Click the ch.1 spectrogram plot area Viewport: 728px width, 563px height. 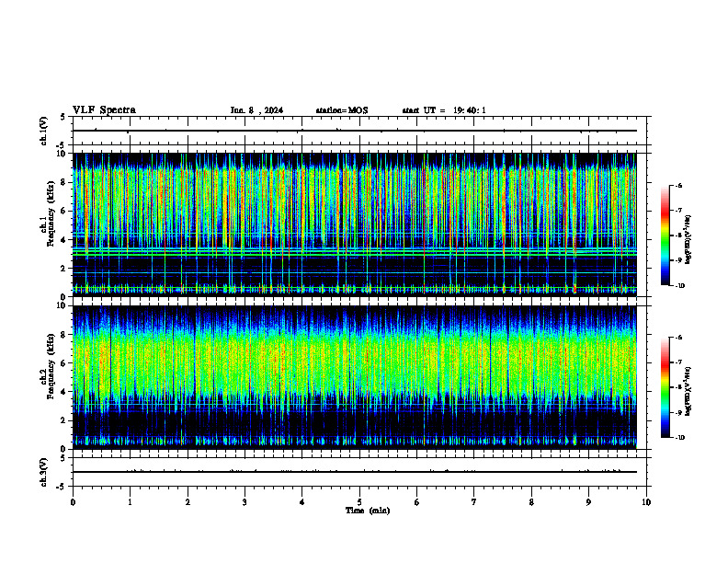tap(355, 224)
